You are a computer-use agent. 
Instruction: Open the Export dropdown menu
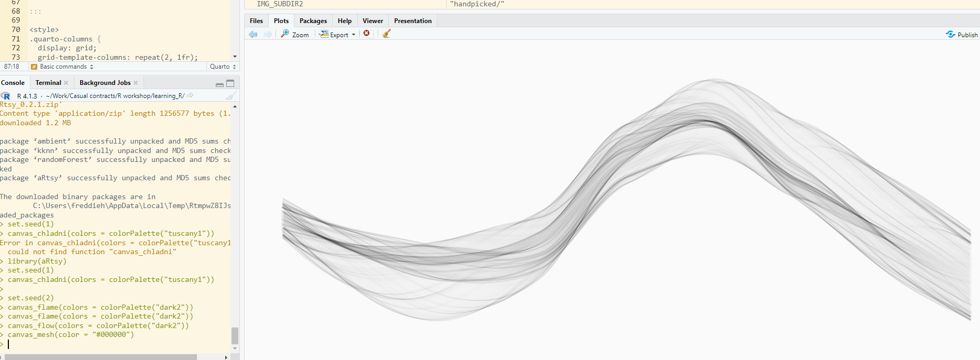coord(338,35)
